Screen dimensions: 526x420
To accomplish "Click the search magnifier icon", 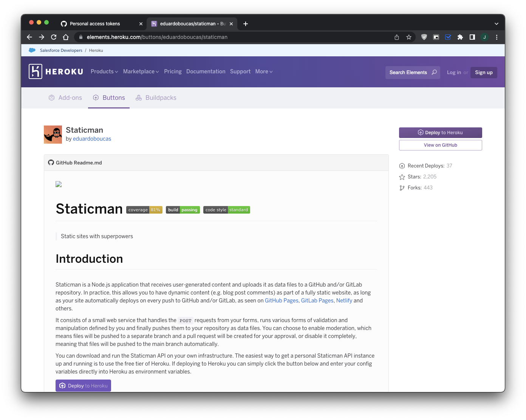I will coord(434,73).
